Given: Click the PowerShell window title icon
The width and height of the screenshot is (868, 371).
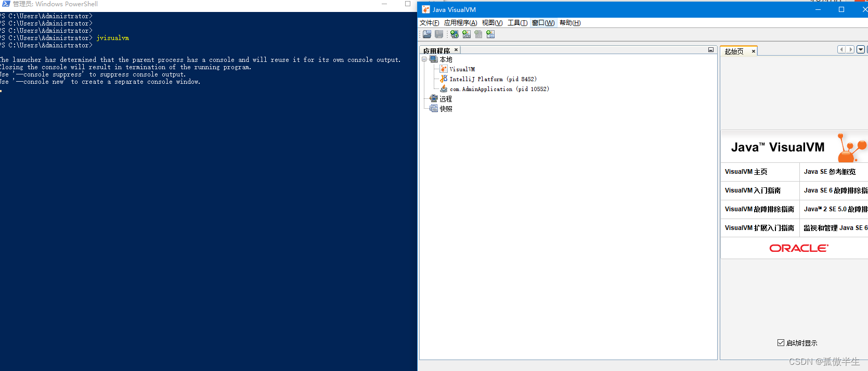Looking at the screenshot, I should point(6,4).
